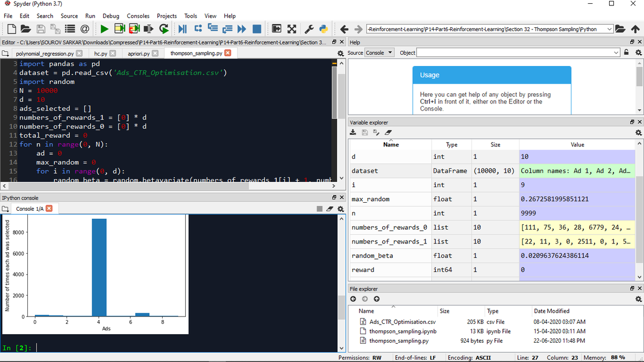Open Preferences wrench icon
This screenshot has height=362, width=644.
point(310,29)
